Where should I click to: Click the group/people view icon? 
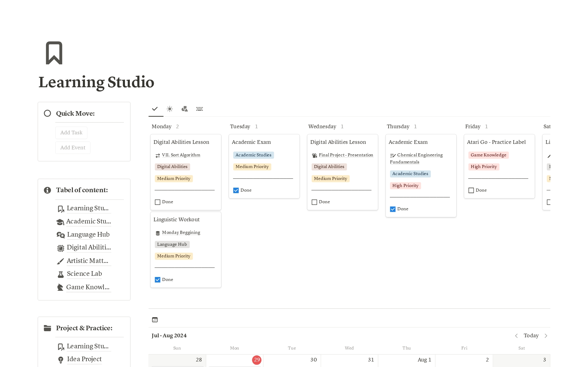(x=184, y=108)
